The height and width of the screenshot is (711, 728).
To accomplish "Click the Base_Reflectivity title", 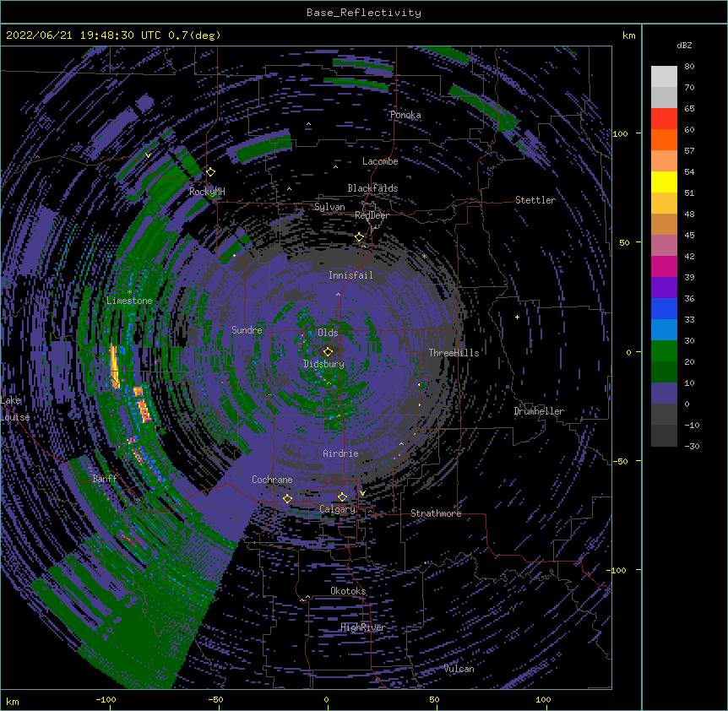I will pyautogui.click(x=364, y=13).
